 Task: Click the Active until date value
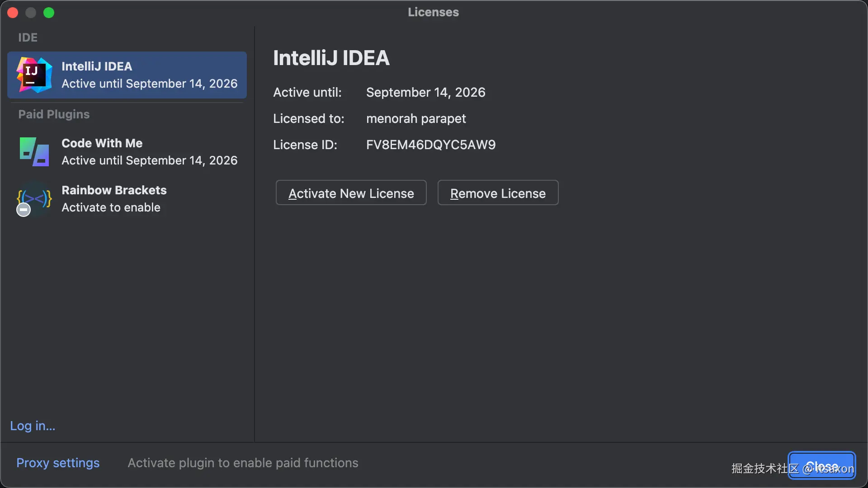click(425, 92)
